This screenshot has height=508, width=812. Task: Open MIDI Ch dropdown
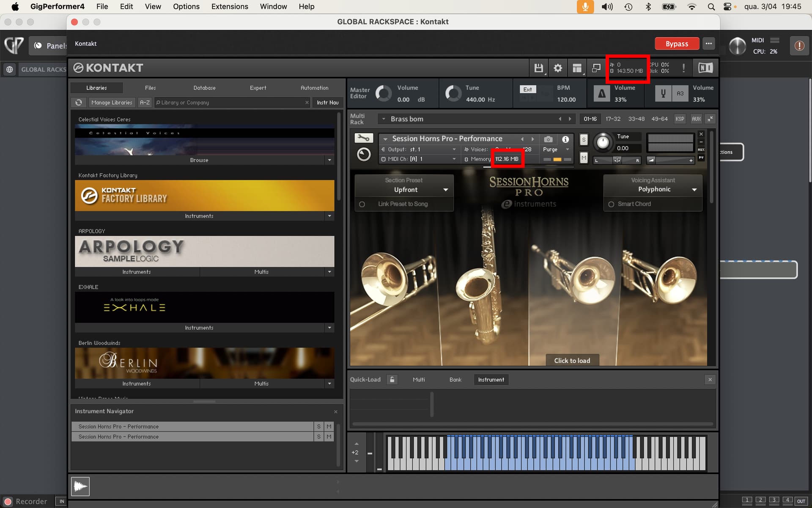419,159
